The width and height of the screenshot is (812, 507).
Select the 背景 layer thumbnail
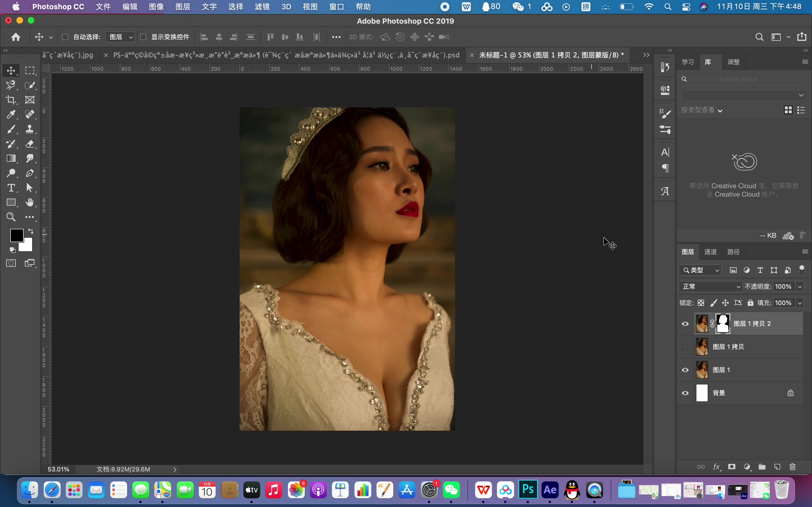[x=701, y=393]
